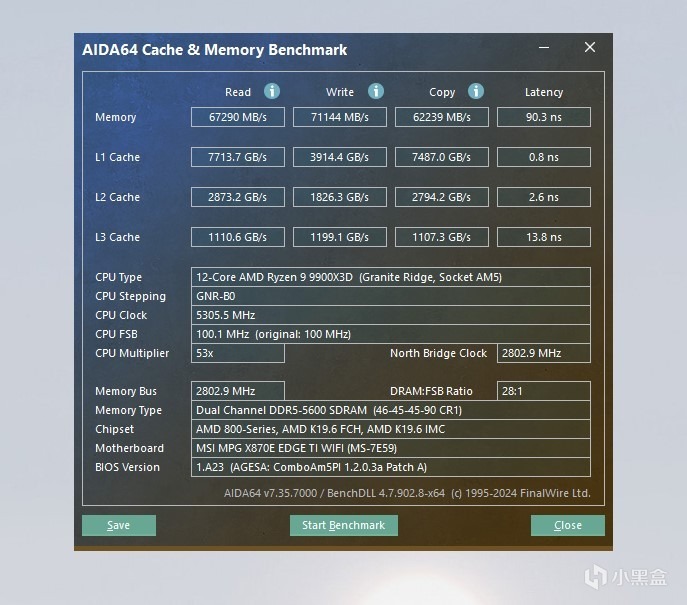Click L2 Cache Write 1826.3 GB/s
This screenshot has height=605, width=687.
coord(340,197)
